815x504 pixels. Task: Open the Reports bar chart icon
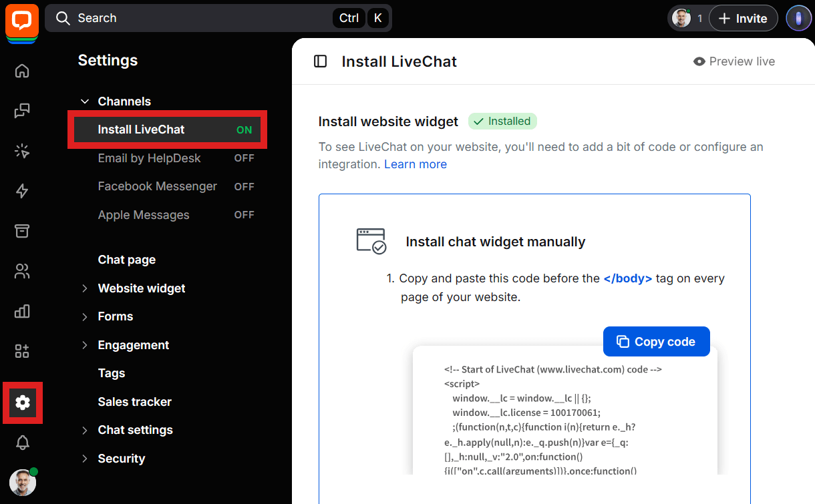[x=22, y=311]
